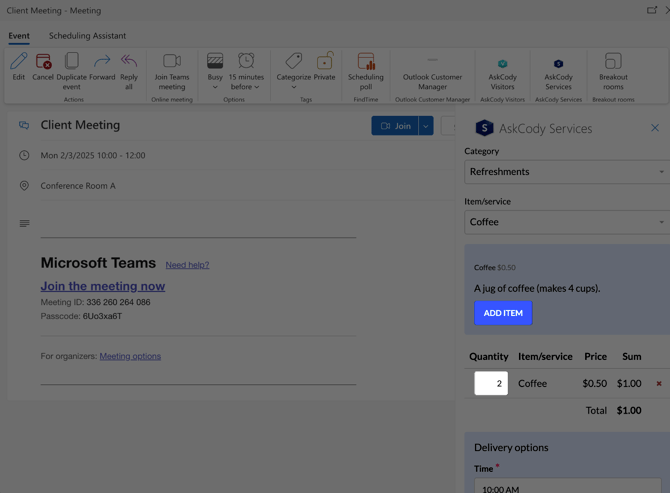This screenshot has width=670, height=493.
Task: Click the Need help? link
Action: pyautogui.click(x=187, y=265)
